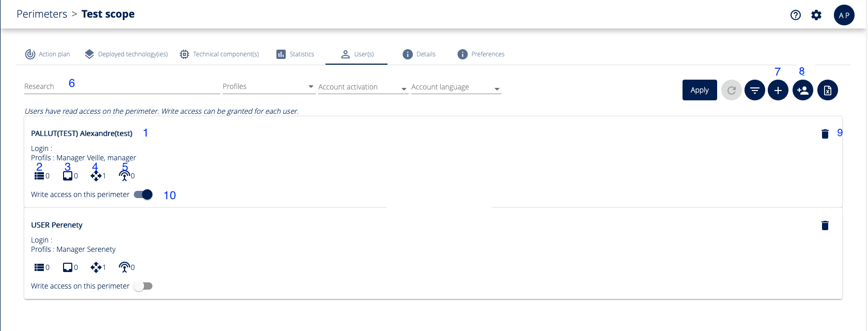
Task: Export users with the Excel icon
Action: pos(828,91)
